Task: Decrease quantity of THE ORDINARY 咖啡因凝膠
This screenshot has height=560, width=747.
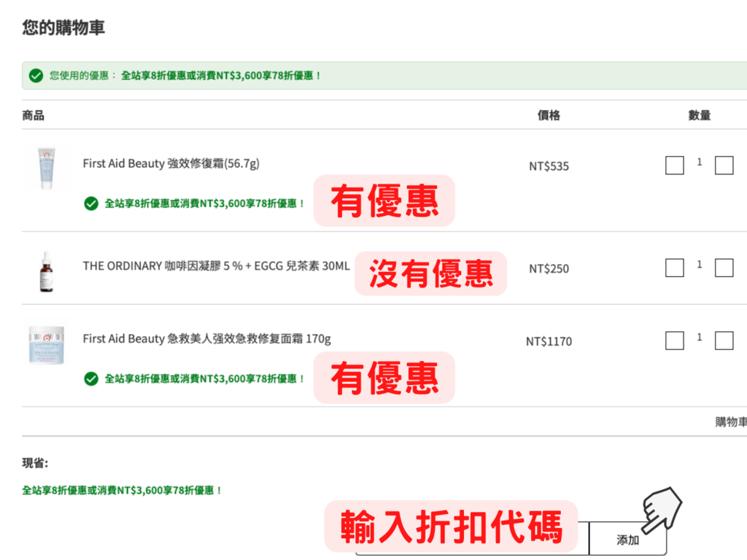Action: click(675, 268)
